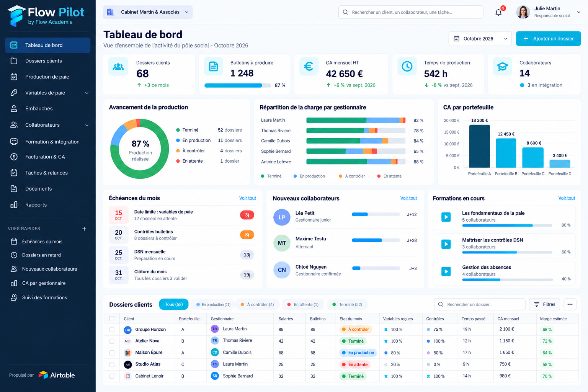Click the Temps de production clock icon
Image resolution: width=588 pixels, height=392 pixels.
click(407, 67)
